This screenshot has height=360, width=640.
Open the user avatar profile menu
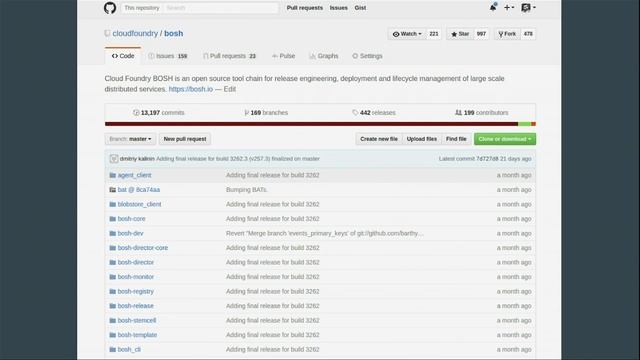(x=528, y=7)
